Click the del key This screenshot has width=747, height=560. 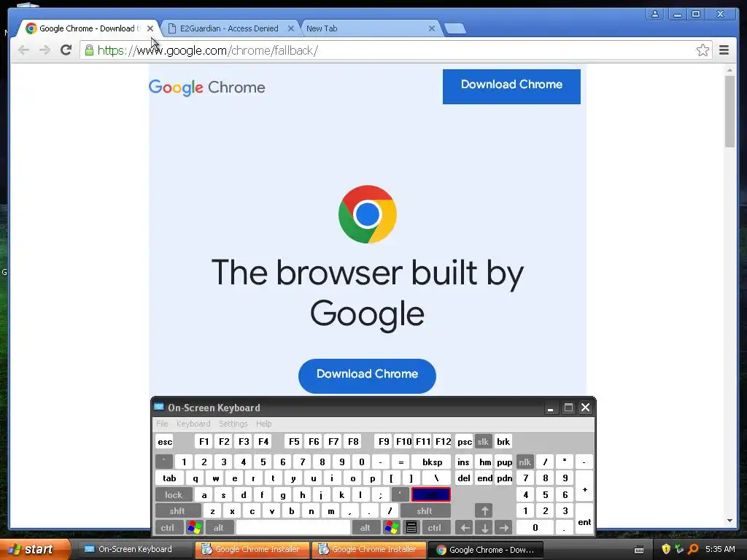point(464,478)
